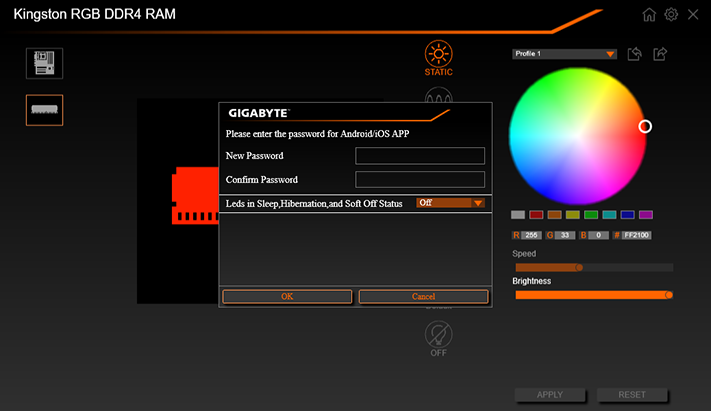Image resolution: width=711 pixels, height=411 pixels.
Task: Click the import profile icon
Action: (x=634, y=54)
